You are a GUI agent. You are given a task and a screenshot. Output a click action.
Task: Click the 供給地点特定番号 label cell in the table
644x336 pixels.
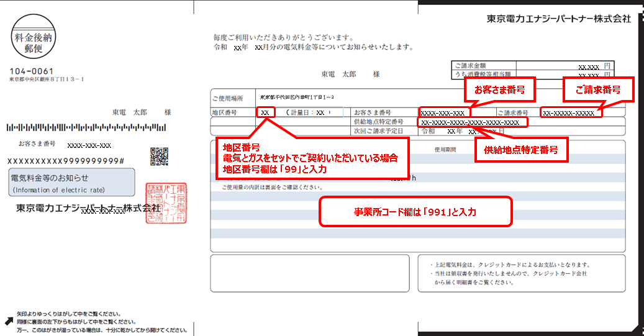[x=379, y=122]
